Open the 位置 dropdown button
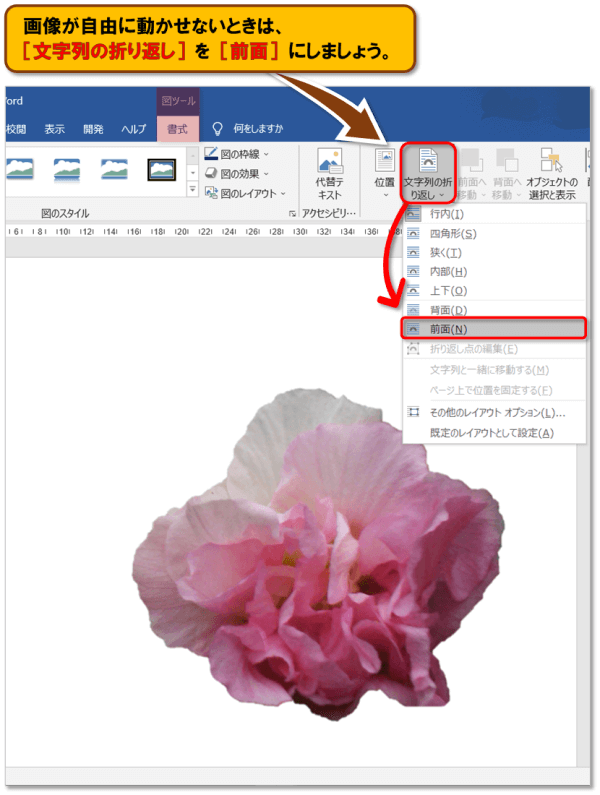The height and width of the screenshot is (795, 600). point(384,174)
